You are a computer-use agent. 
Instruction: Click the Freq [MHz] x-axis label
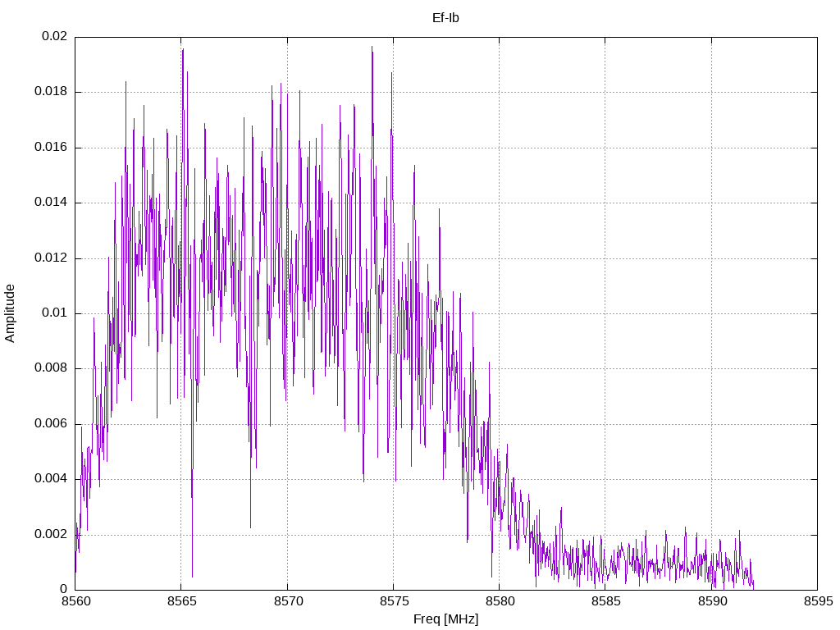(x=445, y=619)
